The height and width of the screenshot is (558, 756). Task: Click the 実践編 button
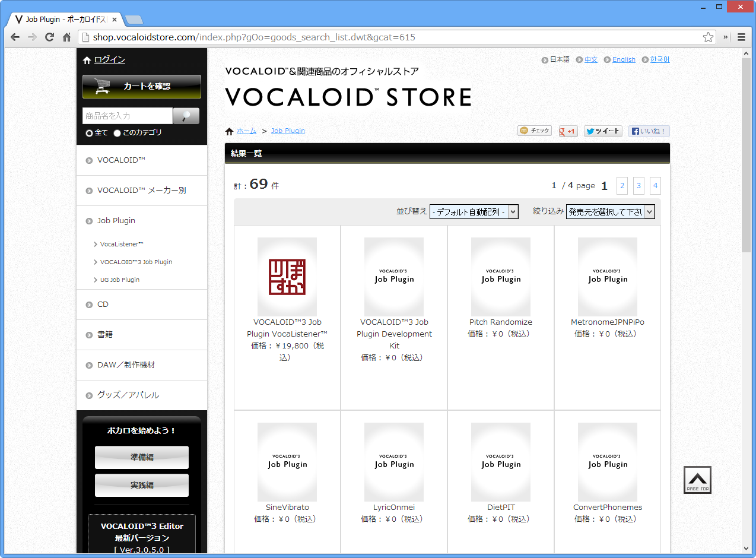click(142, 486)
